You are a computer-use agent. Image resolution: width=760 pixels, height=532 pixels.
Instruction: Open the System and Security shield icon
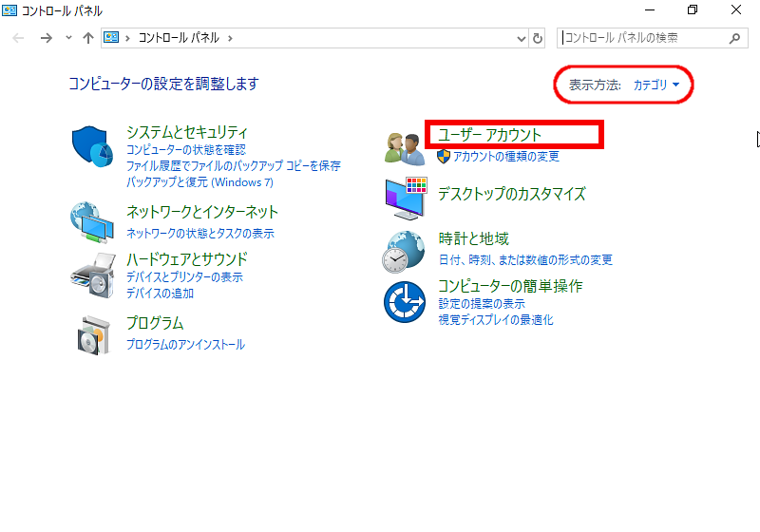tap(92, 146)
